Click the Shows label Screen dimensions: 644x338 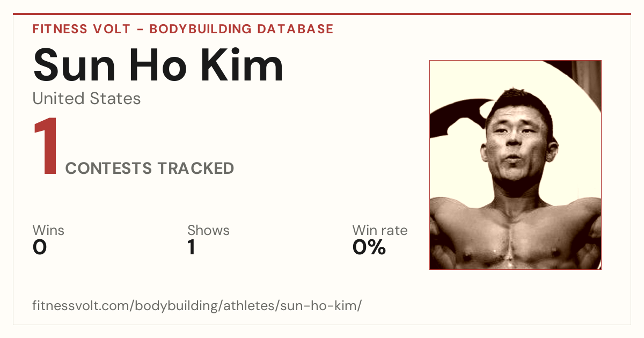click(x=208, y=231)
